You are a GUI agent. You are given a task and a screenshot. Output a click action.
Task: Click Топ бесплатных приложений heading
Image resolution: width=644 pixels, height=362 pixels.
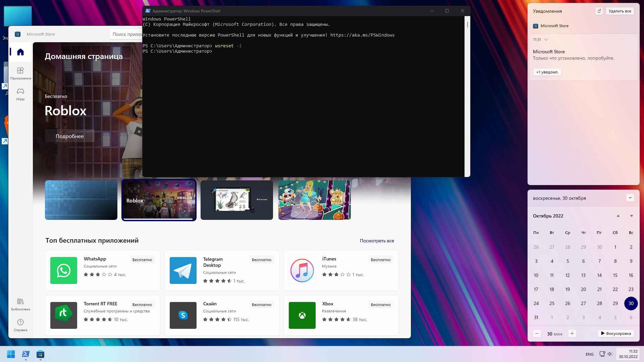click(92, 240)
